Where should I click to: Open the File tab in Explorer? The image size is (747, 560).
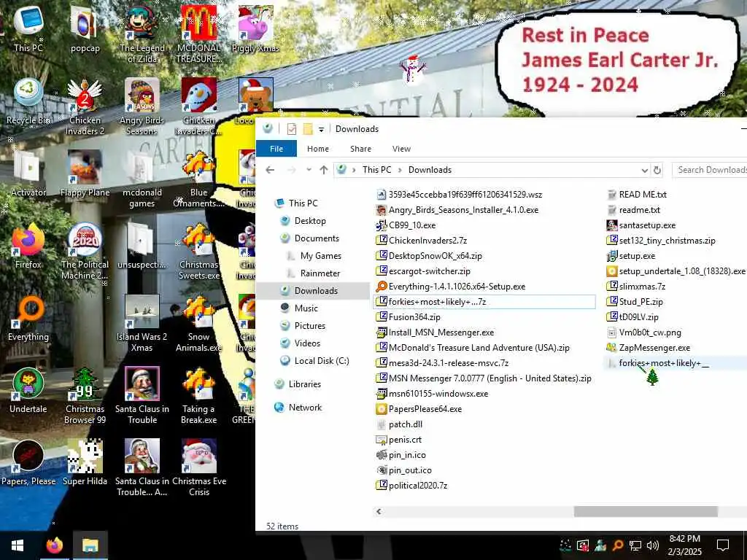point(276,149)
